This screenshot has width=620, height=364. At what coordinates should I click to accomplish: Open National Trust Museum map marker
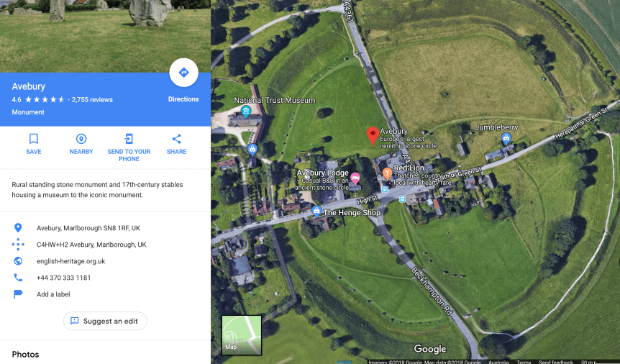click(x=246, y=112)
